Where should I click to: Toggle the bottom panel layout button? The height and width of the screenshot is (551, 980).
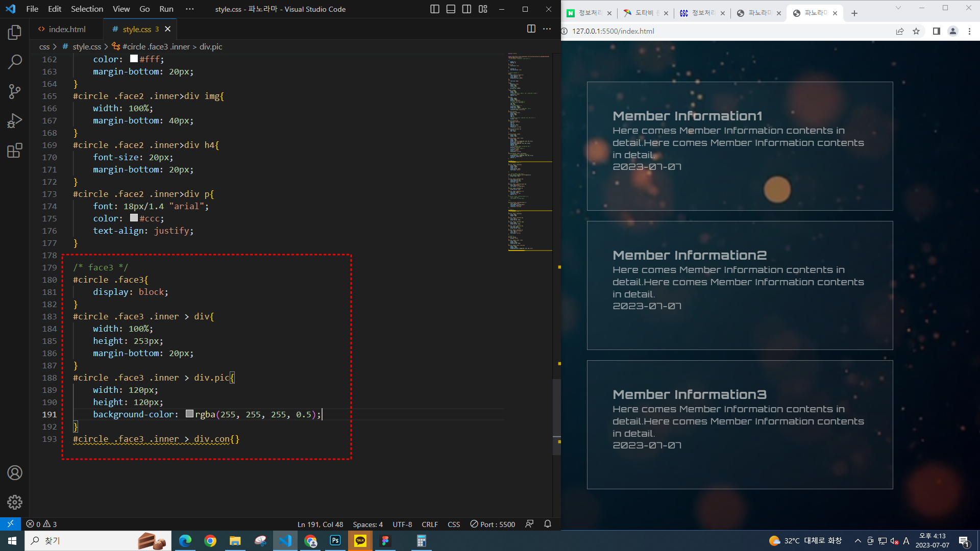click(x=451, y=9)
